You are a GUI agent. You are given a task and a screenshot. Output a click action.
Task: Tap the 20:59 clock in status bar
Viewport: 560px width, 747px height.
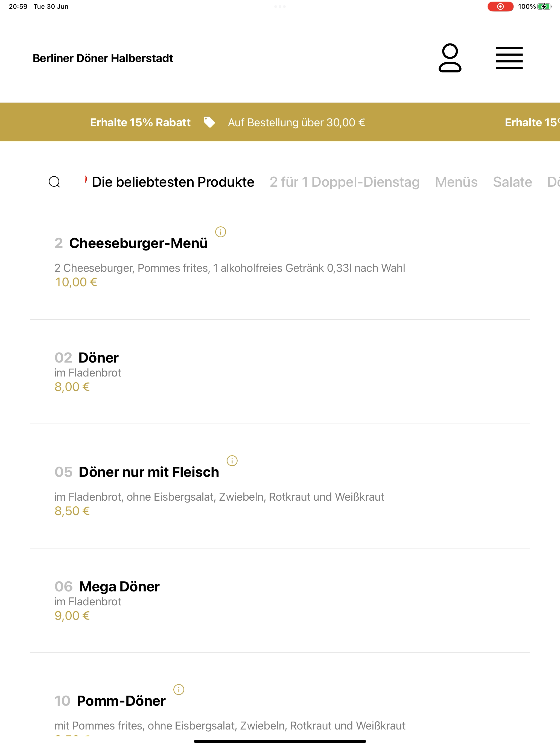pos(18,6)
